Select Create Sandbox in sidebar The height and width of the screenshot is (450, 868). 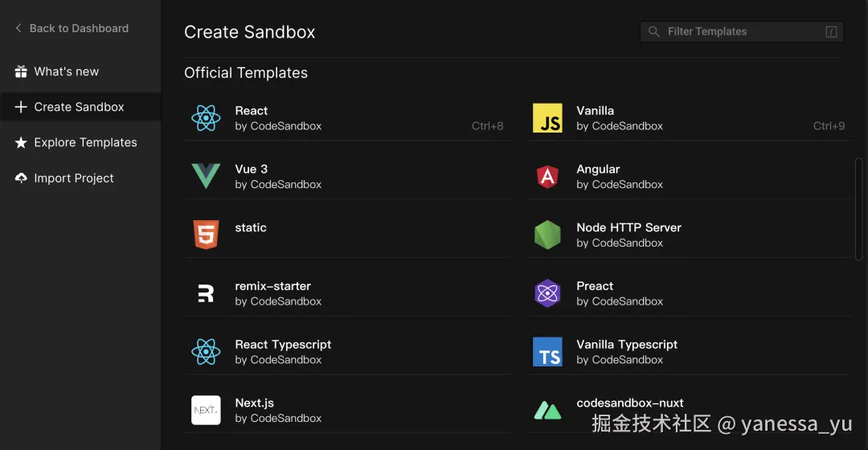tap(79, 107)
